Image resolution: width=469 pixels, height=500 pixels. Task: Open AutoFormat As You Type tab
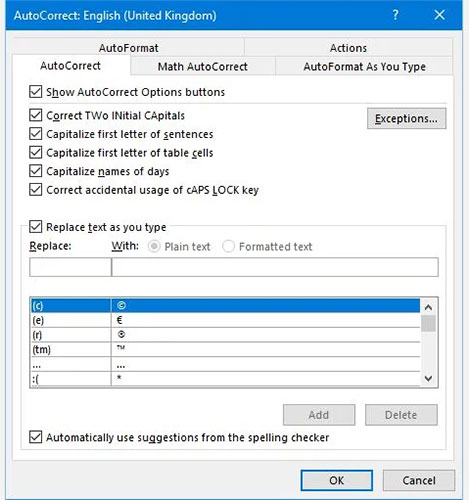tap(364, 66)
